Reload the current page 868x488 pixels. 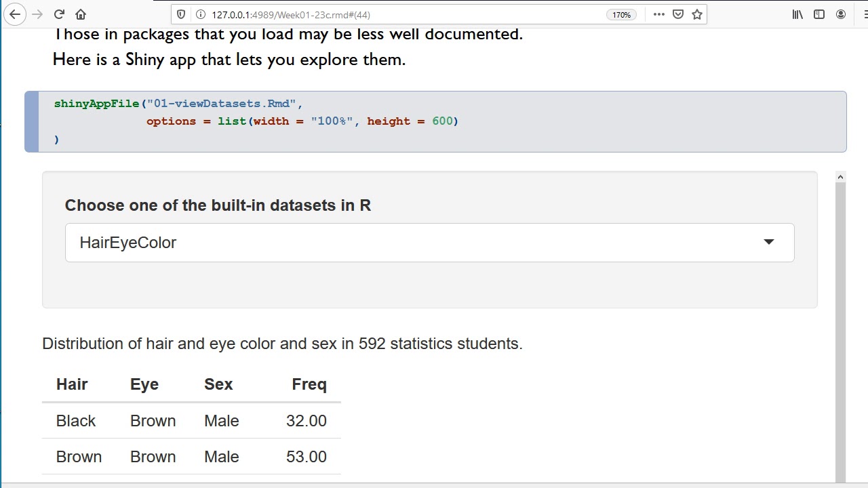click(x=59, y=14)
